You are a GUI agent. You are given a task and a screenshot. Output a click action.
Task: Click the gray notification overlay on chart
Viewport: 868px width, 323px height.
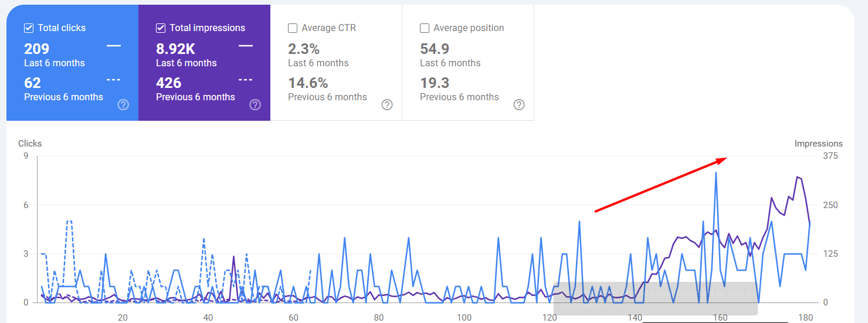655,299
